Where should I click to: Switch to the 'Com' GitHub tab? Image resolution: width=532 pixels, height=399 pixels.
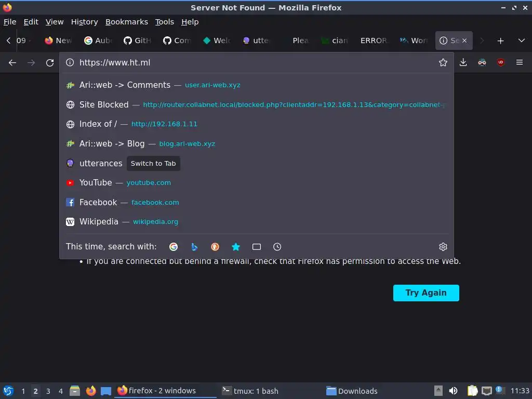[177, 41]
